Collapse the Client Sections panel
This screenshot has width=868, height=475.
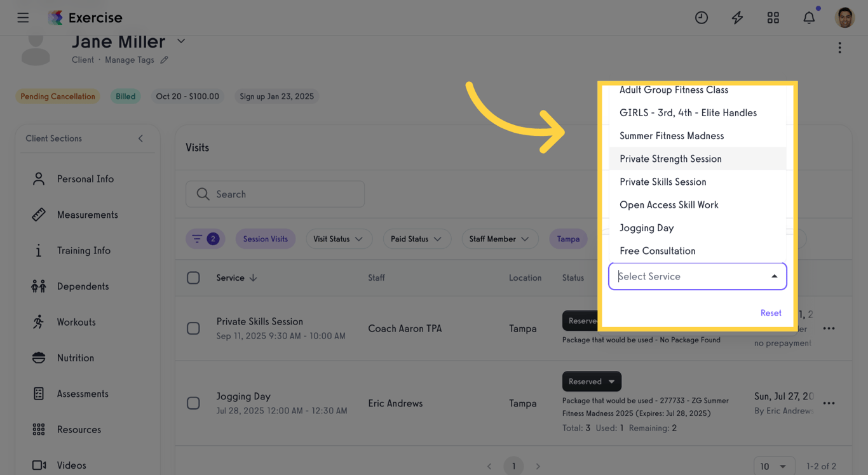tap(140, 138)
